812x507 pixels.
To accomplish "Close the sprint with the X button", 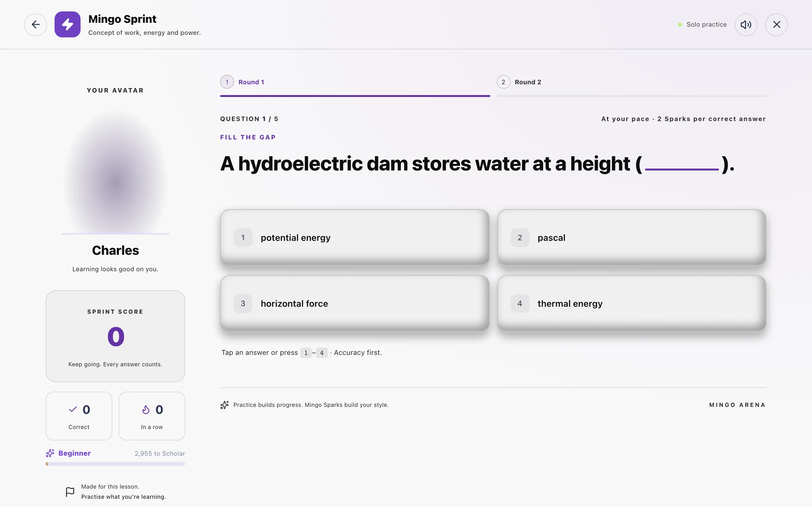I will (x=776, y=24).
